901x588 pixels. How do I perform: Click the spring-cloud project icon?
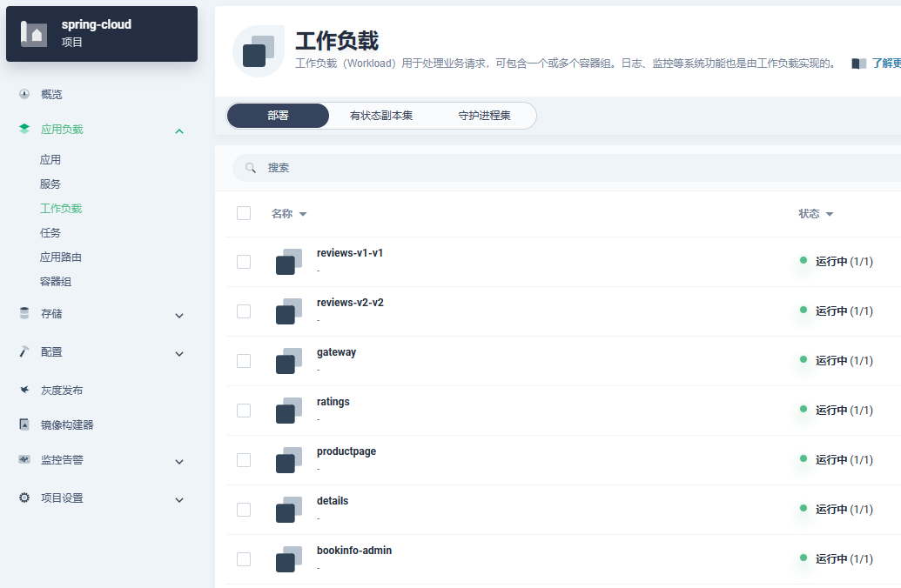[33, 34]
